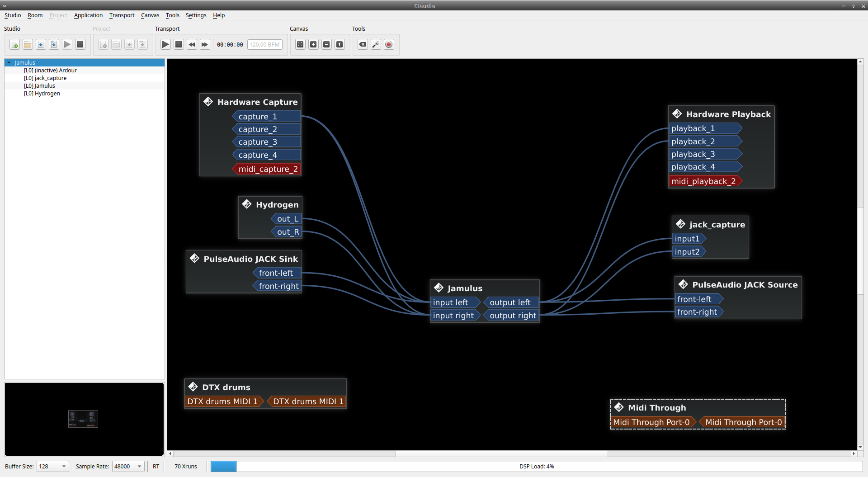Click the canvas mini-map preview thumbnail
This screenshot has height=477, width=868.
[83, 419]
